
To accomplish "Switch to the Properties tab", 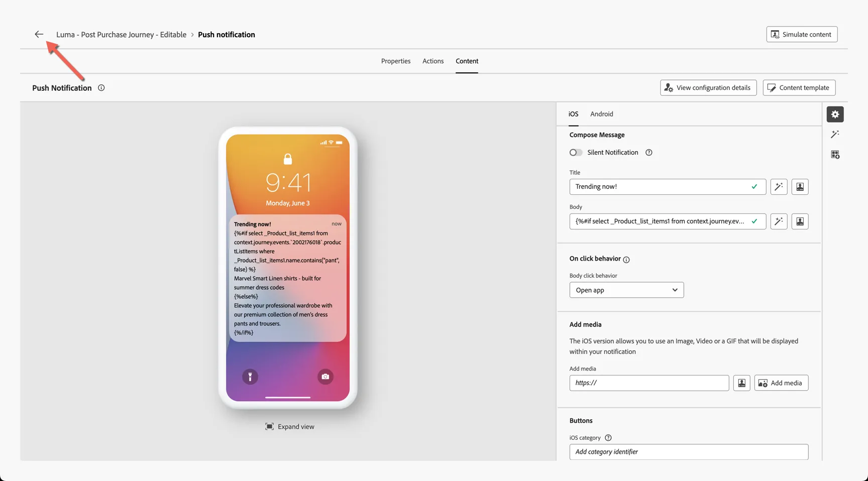I will 395,61.
